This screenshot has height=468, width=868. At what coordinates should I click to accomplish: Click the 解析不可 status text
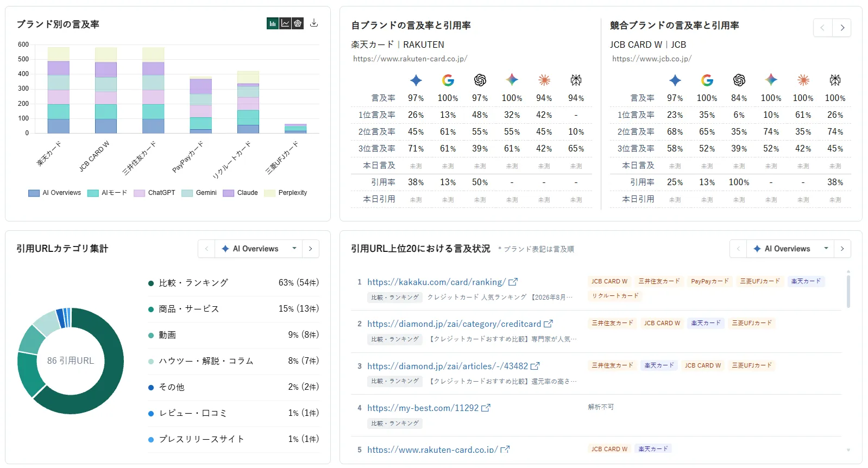[601, 407]
